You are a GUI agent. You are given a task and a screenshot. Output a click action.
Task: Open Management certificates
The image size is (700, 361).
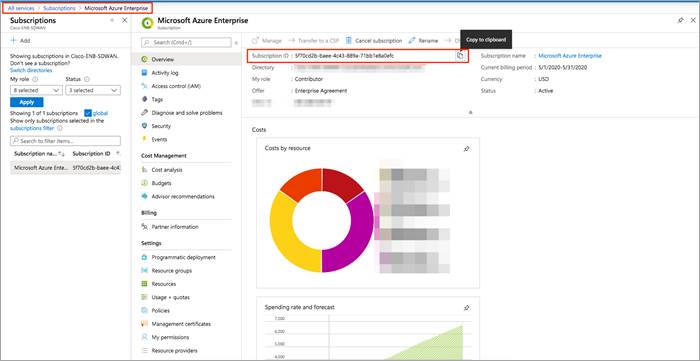coord(181,324)
